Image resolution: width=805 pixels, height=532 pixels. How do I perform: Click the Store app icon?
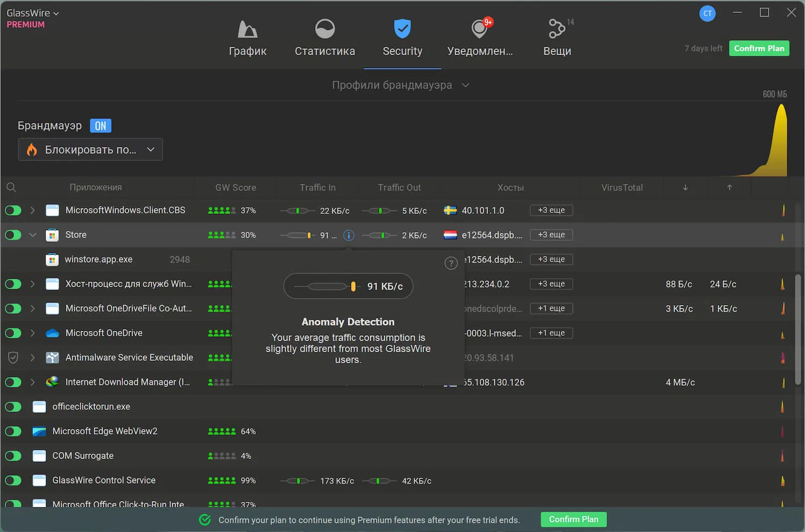[x=52, y=235]
